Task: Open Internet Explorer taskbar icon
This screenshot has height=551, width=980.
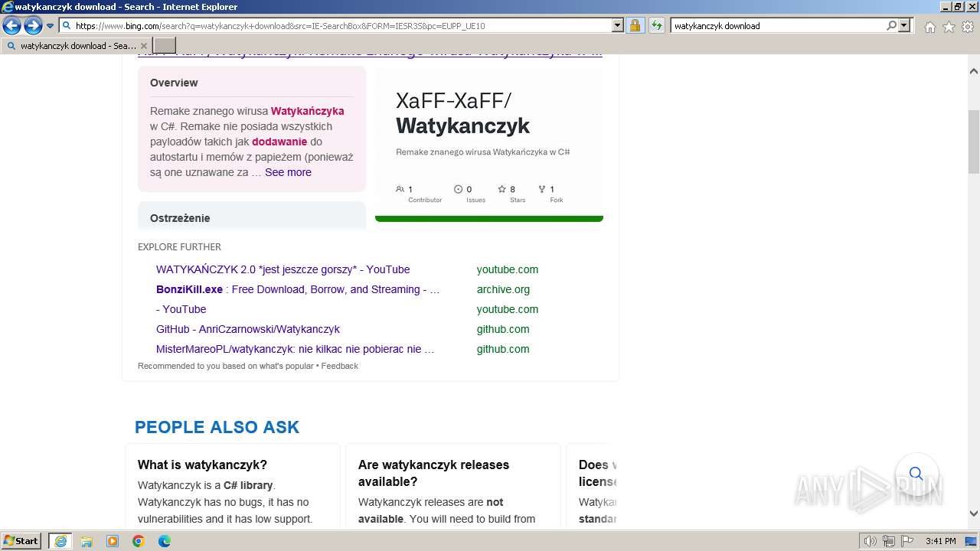Action: (x=60, y=541)
